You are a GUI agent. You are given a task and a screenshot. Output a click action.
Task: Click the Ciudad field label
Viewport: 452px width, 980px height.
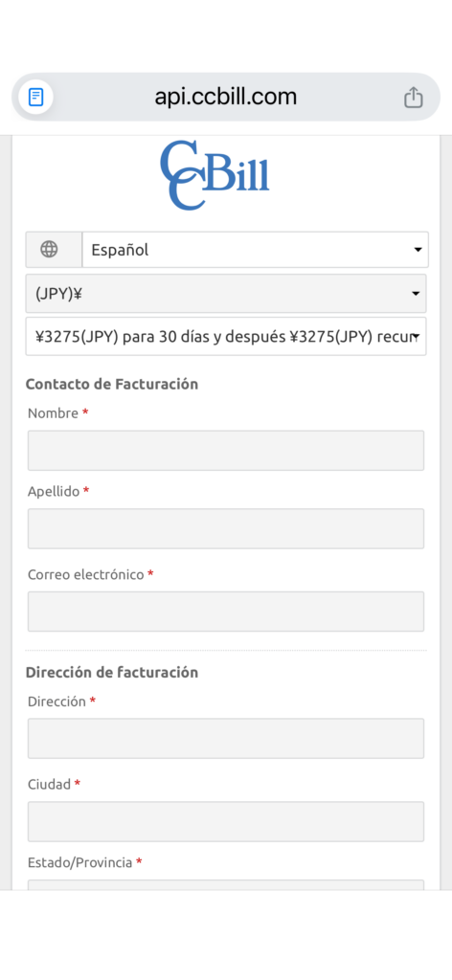pyautogui.click(x=50, y=784)
